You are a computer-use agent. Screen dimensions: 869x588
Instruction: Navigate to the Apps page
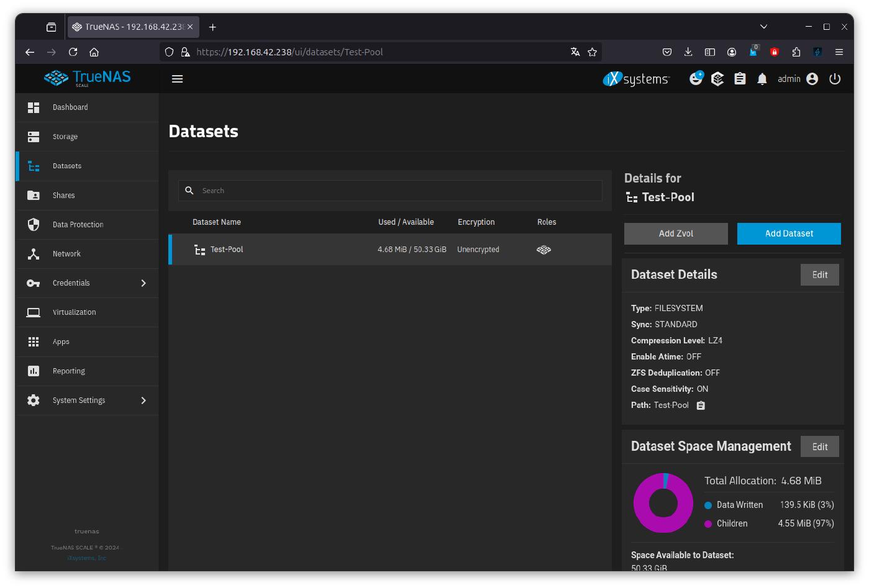pos(61,342)
